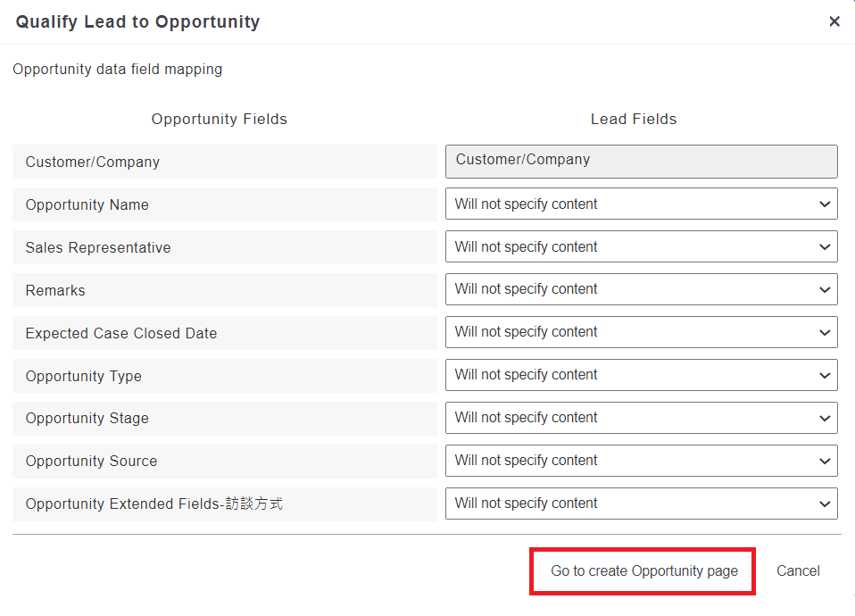Click the Expected Case Closed Date field label

121,333
